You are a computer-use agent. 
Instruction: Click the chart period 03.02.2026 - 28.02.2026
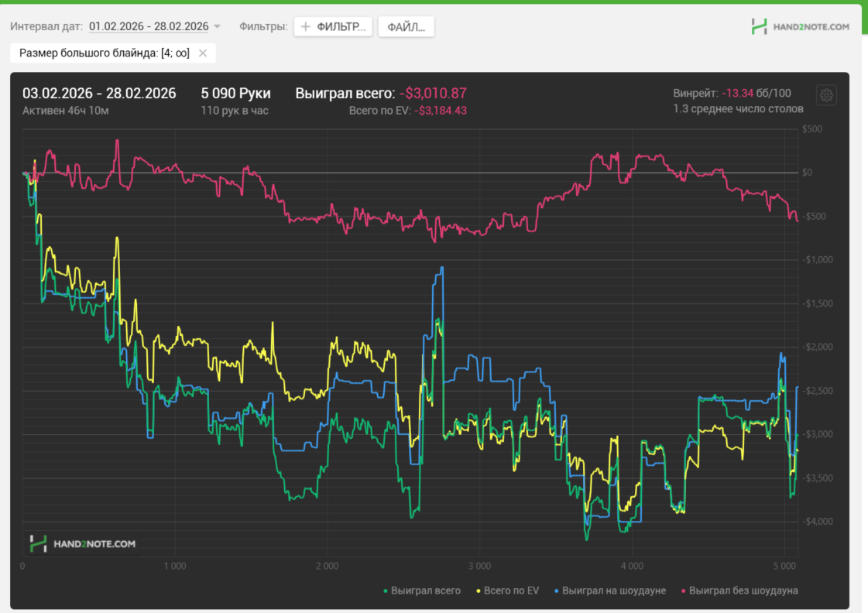point(99,93)
